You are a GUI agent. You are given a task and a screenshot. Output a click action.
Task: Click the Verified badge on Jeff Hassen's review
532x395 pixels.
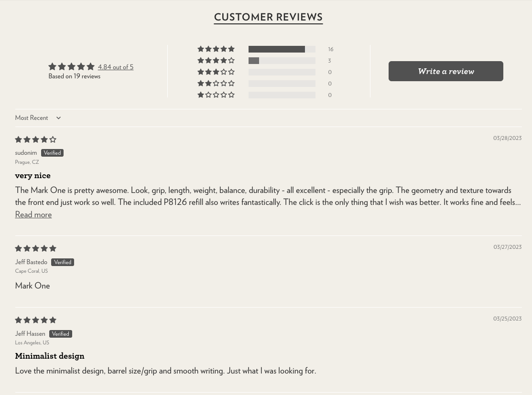click(61, 333)
